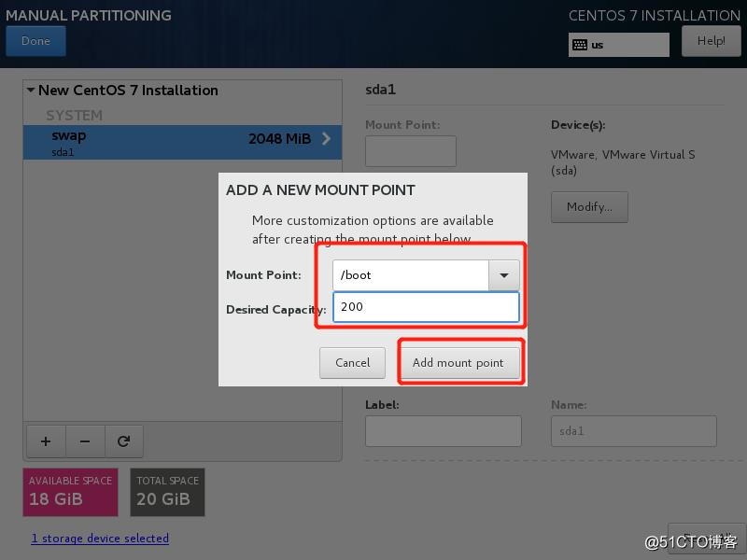
Task: Cancel the new mount point dialog
Action: 353,363
